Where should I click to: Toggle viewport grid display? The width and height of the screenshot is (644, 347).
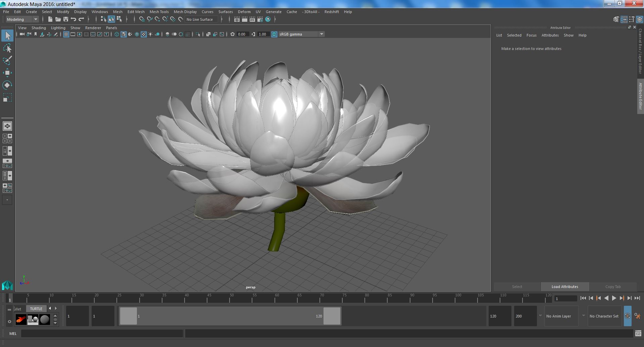[66, 34]
